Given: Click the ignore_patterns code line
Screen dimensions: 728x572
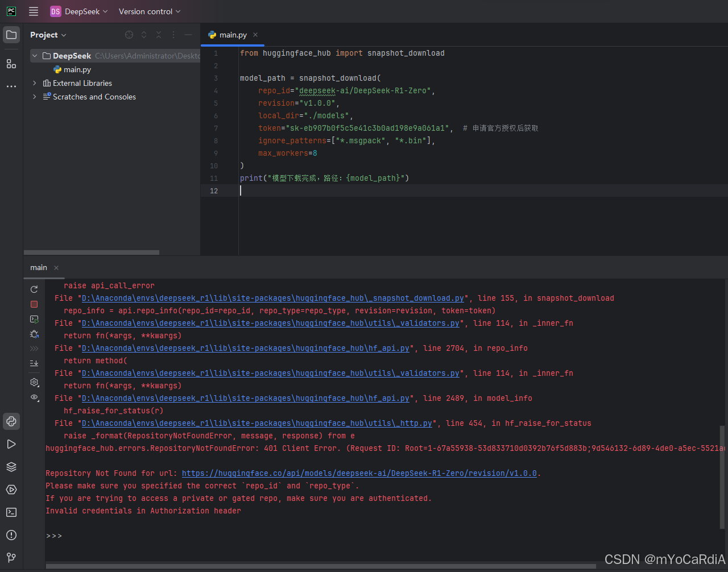Looking at the screenshot, I should tap(347, 140).
